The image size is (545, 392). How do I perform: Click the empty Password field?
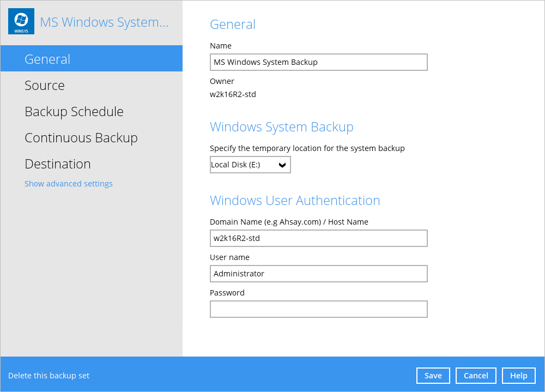(318, 309)
